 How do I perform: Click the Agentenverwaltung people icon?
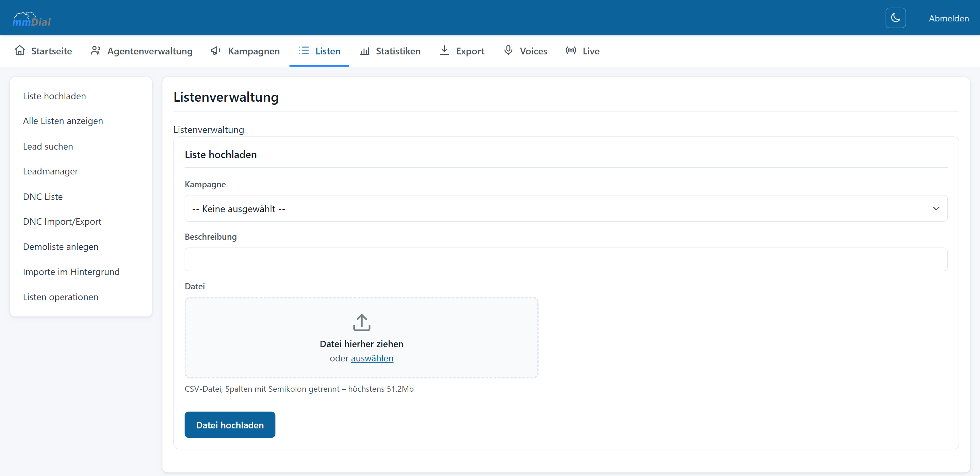[x=96, y=51]
